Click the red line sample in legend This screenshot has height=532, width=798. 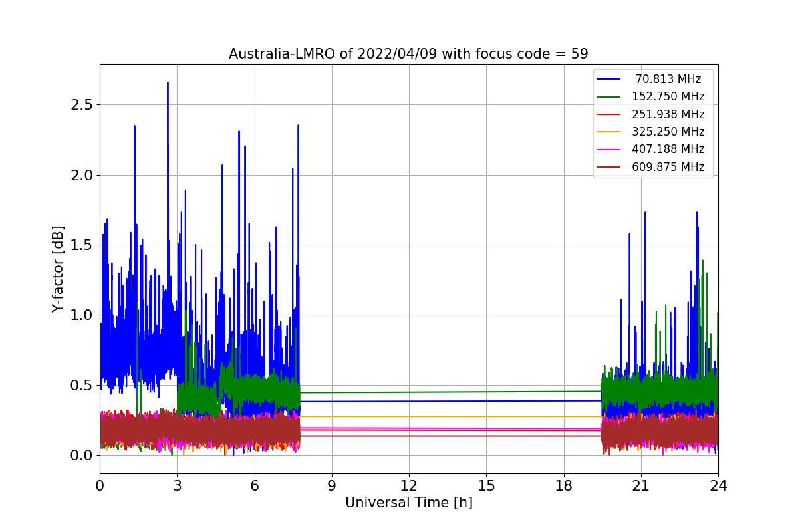pyautogui.click(x=609, y=115)
